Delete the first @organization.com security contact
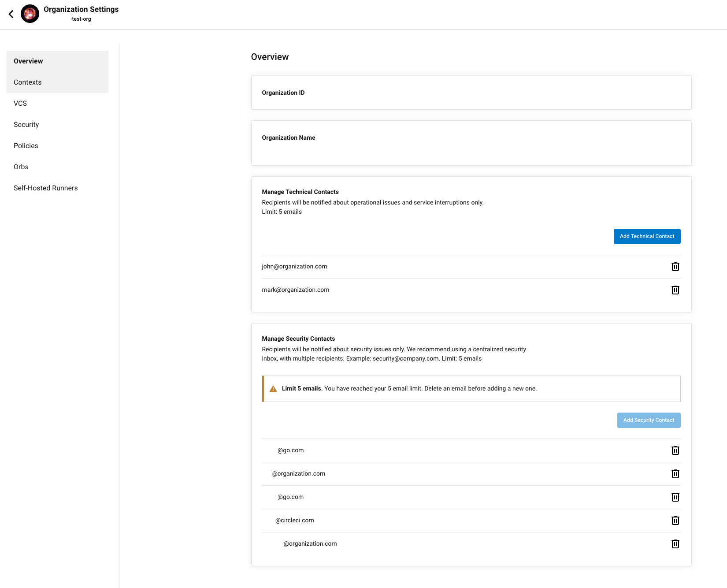 675,474
